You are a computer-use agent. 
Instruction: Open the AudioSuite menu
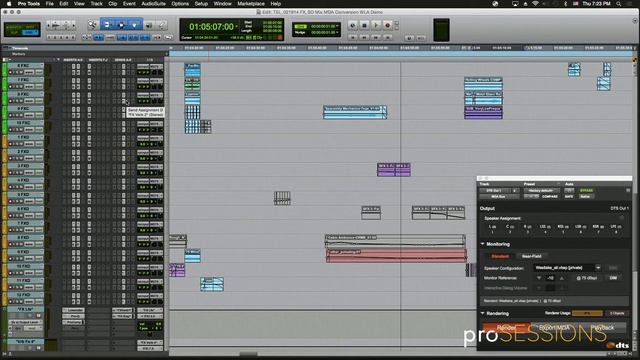(x=153, y=4)
